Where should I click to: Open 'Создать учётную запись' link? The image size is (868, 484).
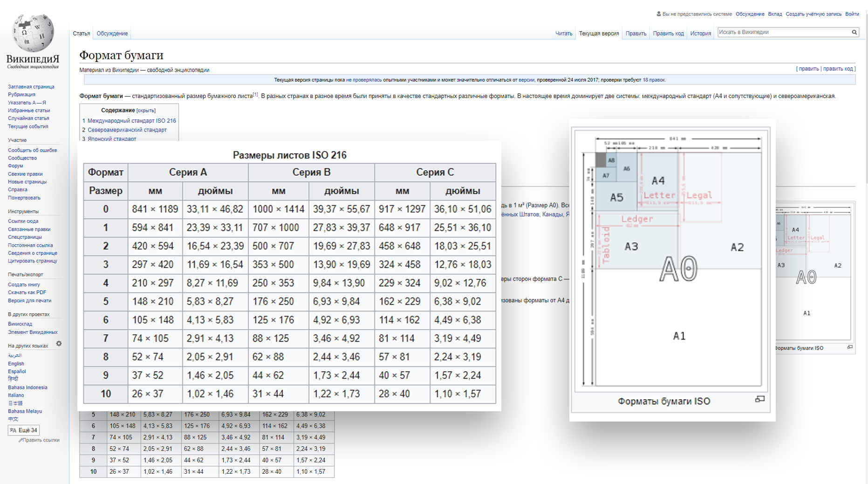813,14
